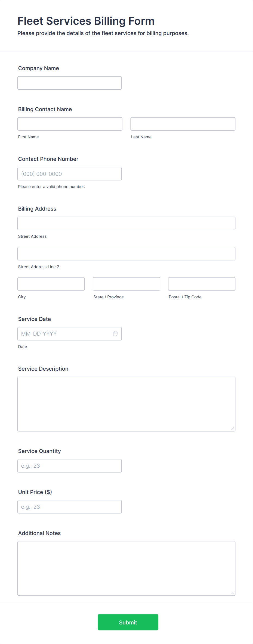
Task: Select the Last Name input field
Action: [x=183, y=124]
